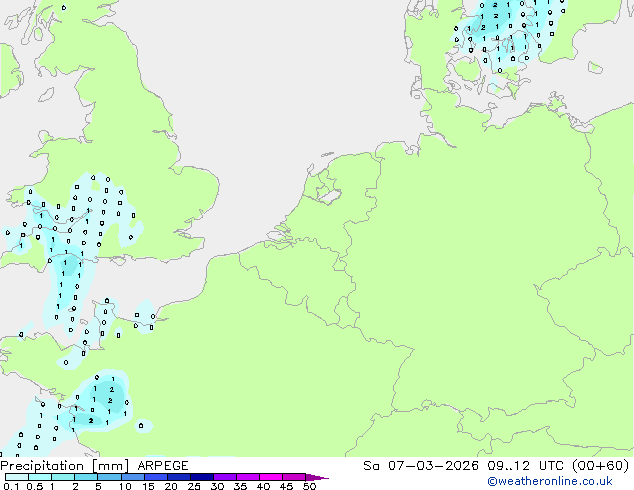Click the legend scale label '30'
This screenshot has width=634, height=490.
[217, 486]
